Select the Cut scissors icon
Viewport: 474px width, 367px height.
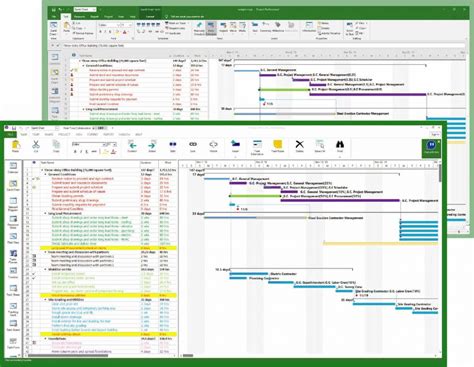point(36,145)
